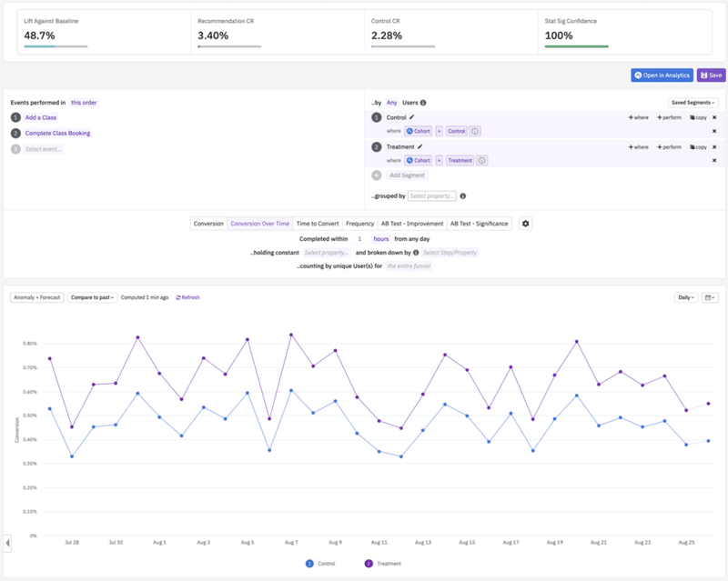Click the info icon beside grouped by field
The height and width of the screenshot is (581, 728).
pos(463,196)
